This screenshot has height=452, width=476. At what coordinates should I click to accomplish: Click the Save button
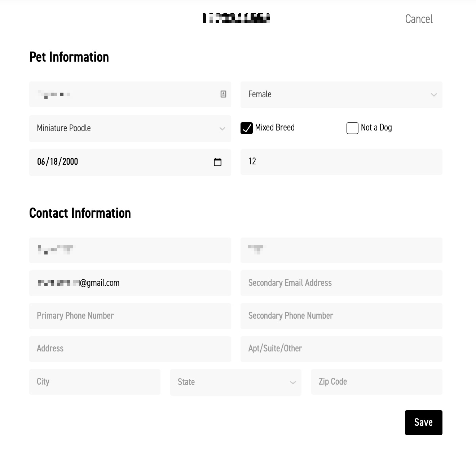424,422
